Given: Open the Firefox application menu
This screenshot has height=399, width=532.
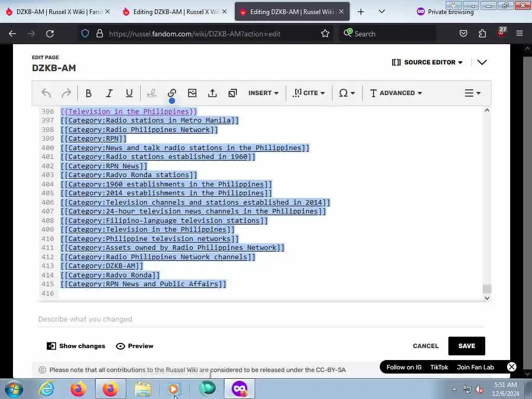Looking at the screenshot, I should tap(520, 34).
